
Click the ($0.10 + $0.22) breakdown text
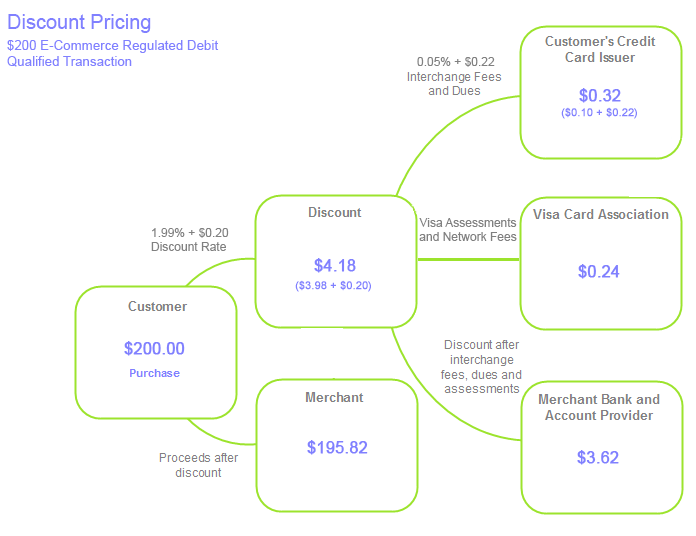point(599,112)
